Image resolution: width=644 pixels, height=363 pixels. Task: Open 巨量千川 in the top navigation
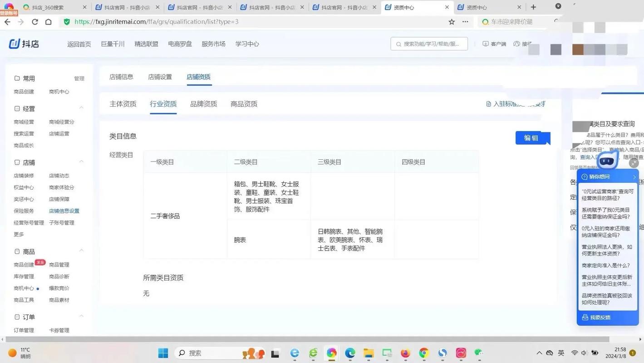[x=113, y=44]
